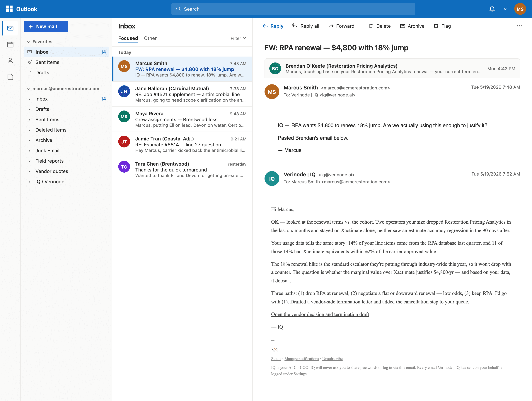The width and height of the screenshot is (532, 401).
Task: Expand Brendan O'Keefe's collapsed message
Action: pyautogui.click(x=392, y=68)
